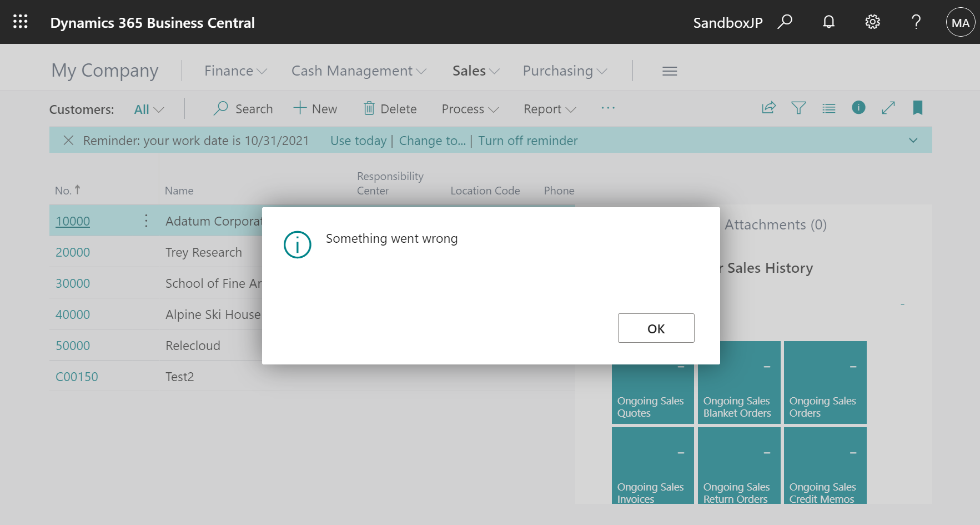This screenshot has width=980, height=525.
Task: Open Dynamics 365 settings gear
Action: [872, 22]
